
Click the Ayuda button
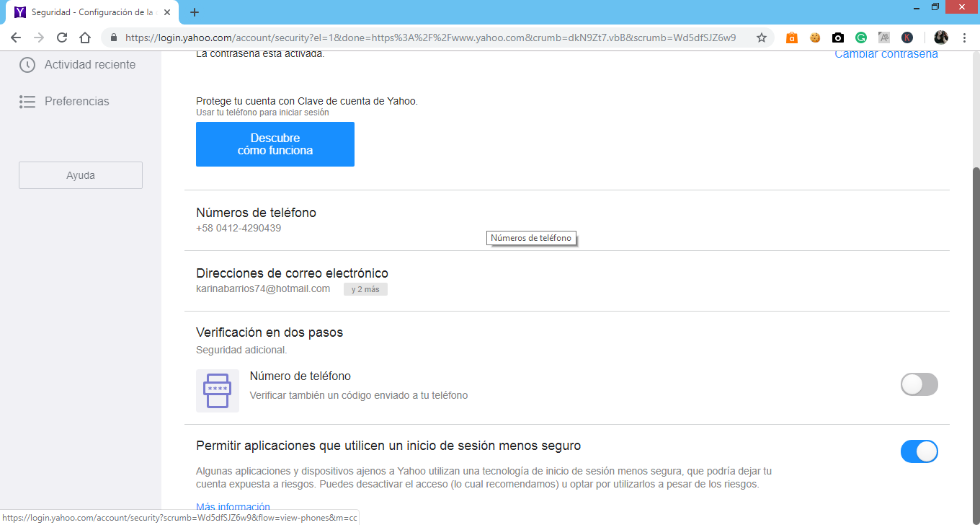click(81, 175)
